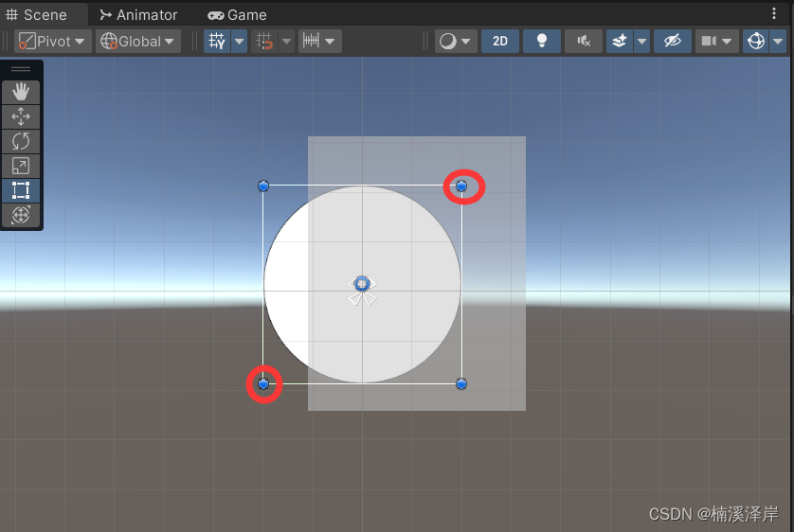Viewport: 794px width, 532px height.
Task: Select the Rotate tool
Action: click(x=21, y=141)
